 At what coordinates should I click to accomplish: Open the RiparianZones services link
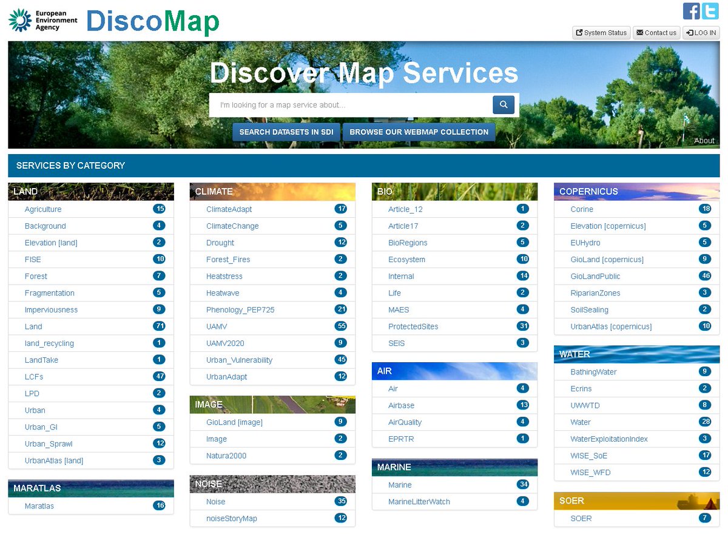pyautogui.click(x=595, y=293)
